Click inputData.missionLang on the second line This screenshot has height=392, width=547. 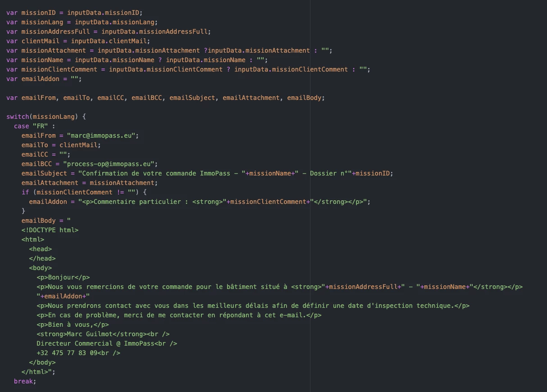coord(114,22)
